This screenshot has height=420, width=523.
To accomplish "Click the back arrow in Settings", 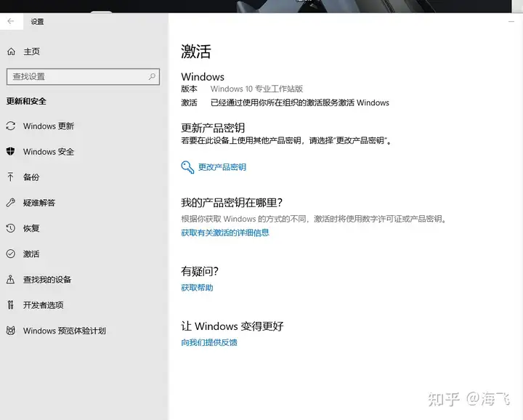I will pyautogui.click(x=11, y=21).
